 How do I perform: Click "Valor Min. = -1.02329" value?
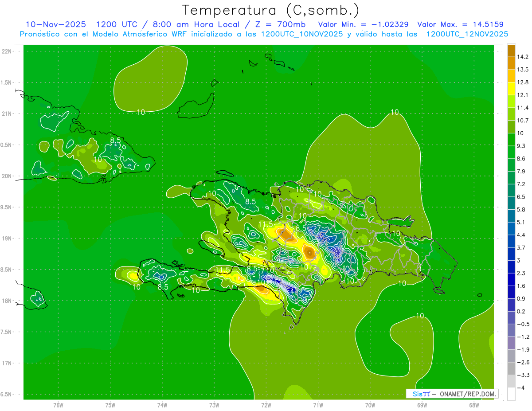click(x=364, y=24)
